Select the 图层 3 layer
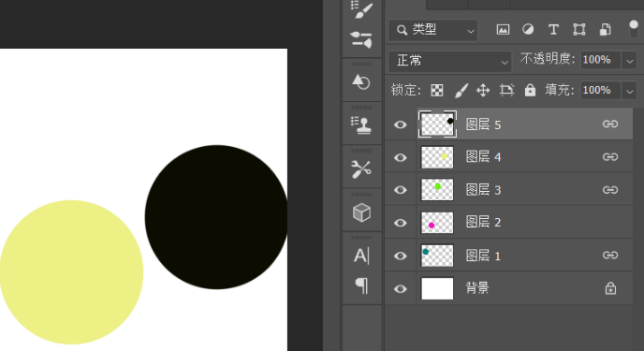 [508, 190]
